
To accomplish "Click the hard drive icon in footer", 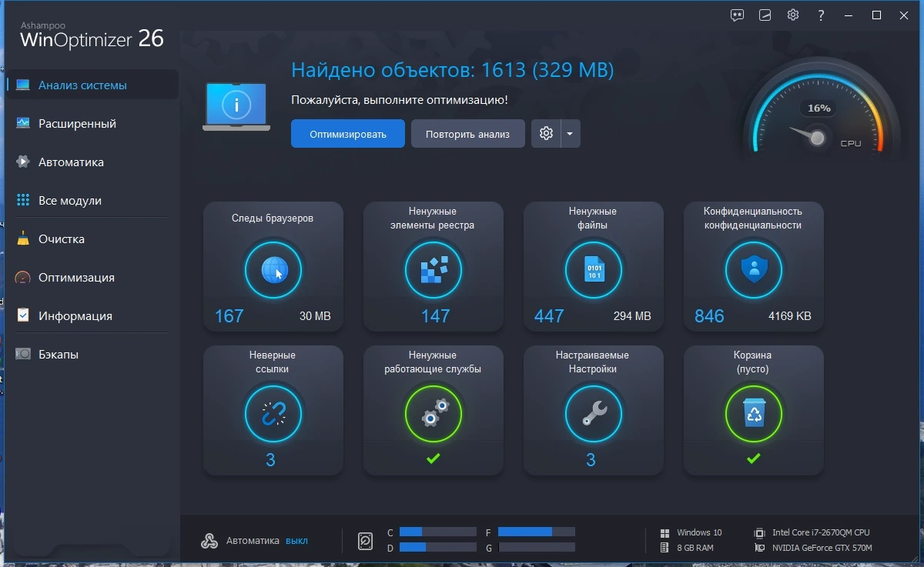I will tap(367, 542).
